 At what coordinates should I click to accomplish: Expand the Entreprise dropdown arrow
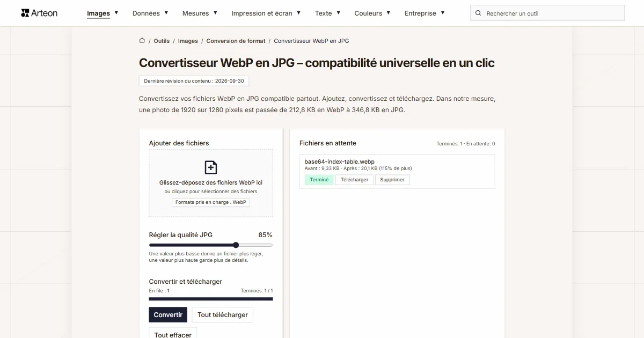point(443,13)
